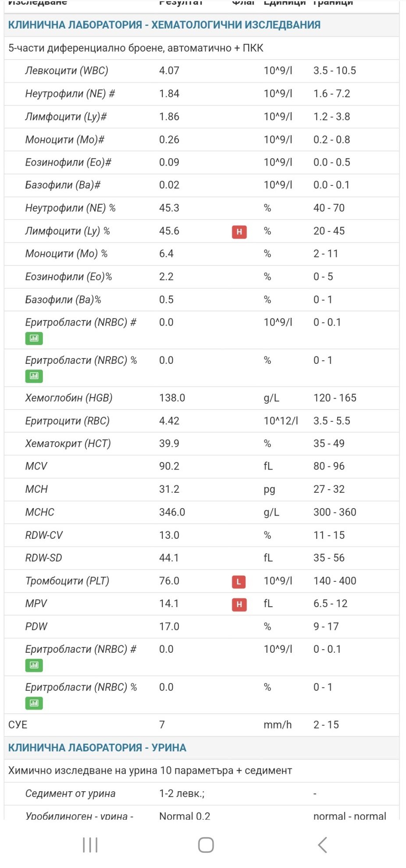Tap the 5-части диференциално броене panel title

pyautogui.click(x=136, y=48)
